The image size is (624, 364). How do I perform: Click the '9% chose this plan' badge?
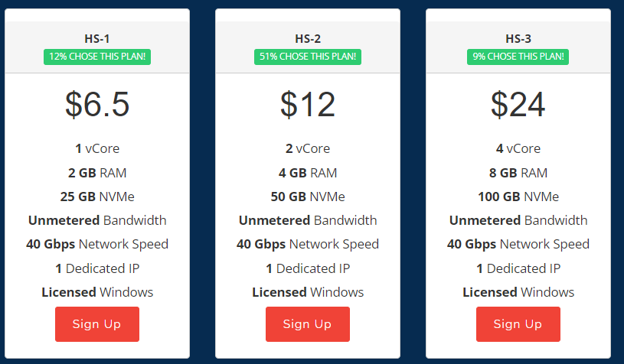tap(518, 57)
